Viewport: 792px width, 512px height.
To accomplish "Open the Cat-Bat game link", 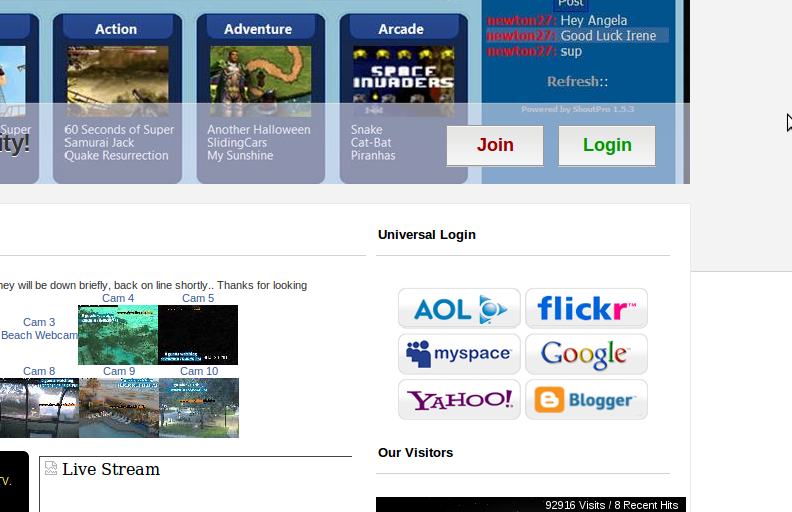I will 371,143.
